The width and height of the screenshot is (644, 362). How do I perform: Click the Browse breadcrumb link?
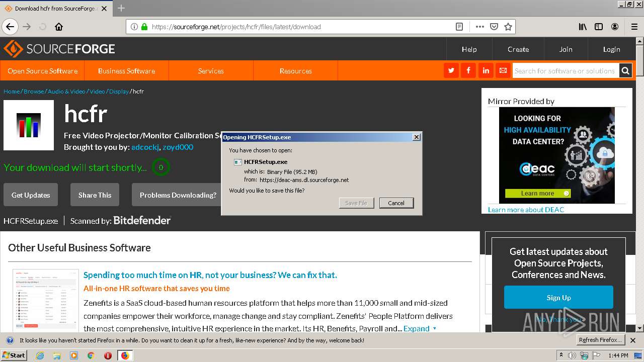coord(34,91)
